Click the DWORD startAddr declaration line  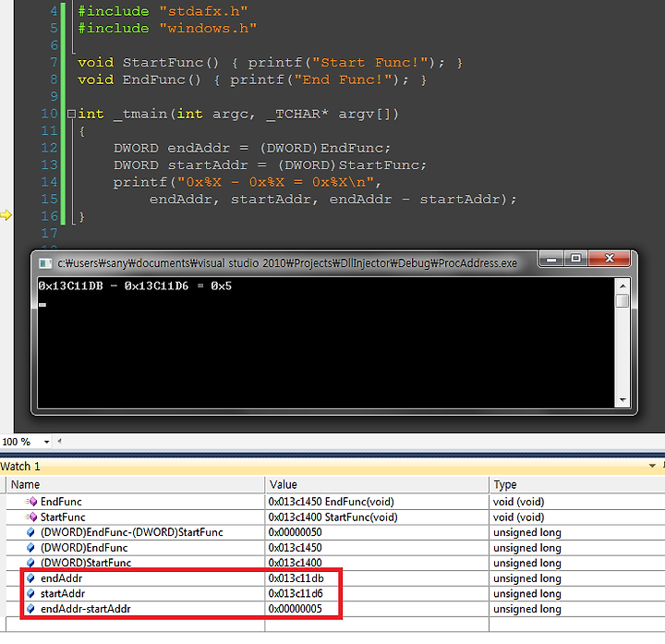pyautogui.click(x=270, y=164)
